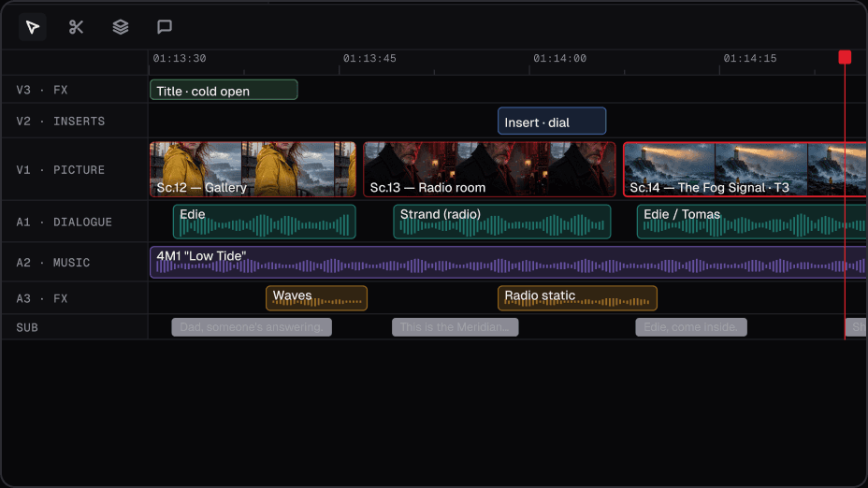Click ruler timecode 01:14:15
Screen dimensions: 868x488
(750, 58)
